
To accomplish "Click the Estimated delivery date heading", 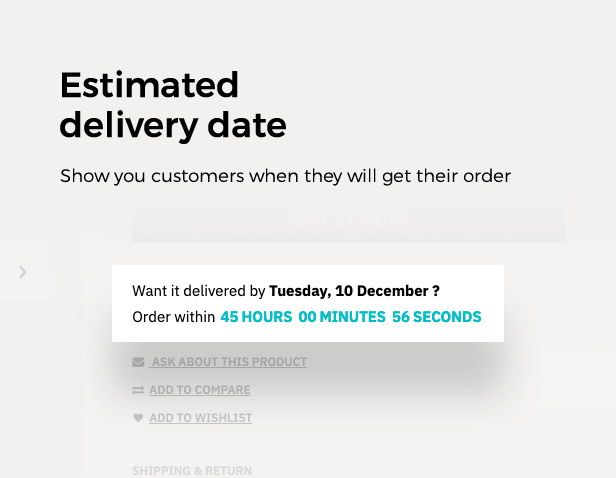I will pos(173,105).
